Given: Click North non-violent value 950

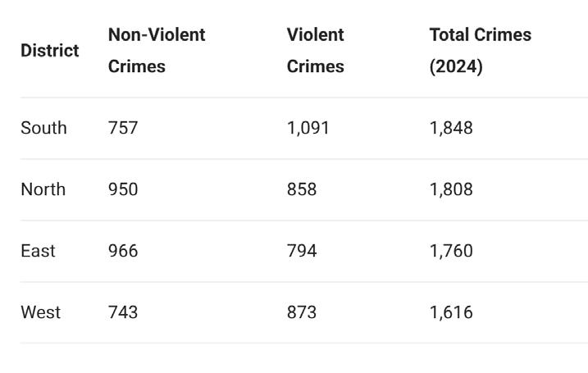Looking at the screenshot, I should point(123,189).
